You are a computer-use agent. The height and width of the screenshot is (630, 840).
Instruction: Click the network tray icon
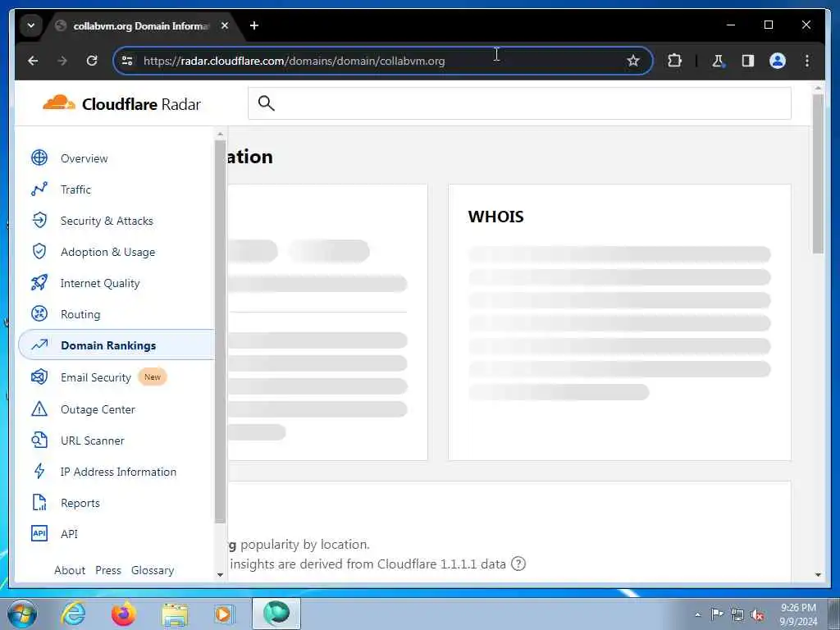click(737, 614)
